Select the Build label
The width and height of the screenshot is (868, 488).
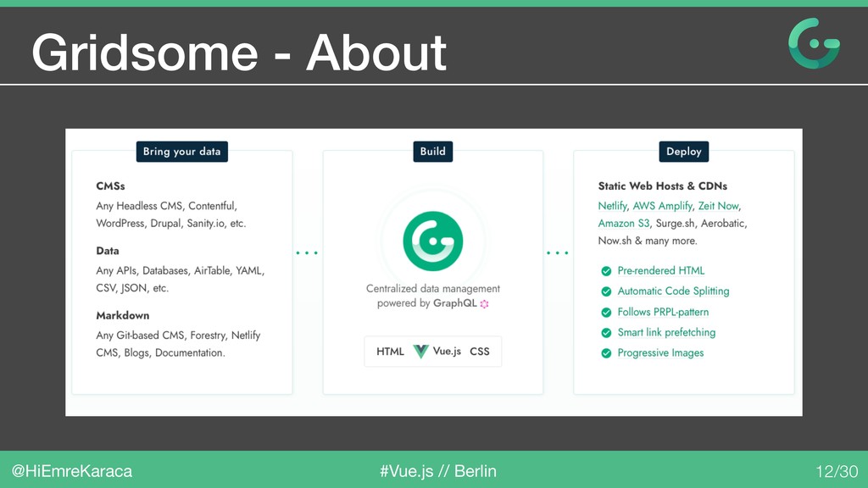pyautogui.click(x=433, y=152)
